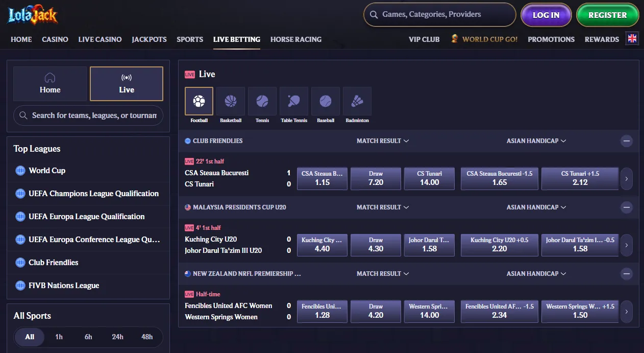This screenshot has width=644, height=353.
Task: Select the 48h time filter
Action: (147, 337)
